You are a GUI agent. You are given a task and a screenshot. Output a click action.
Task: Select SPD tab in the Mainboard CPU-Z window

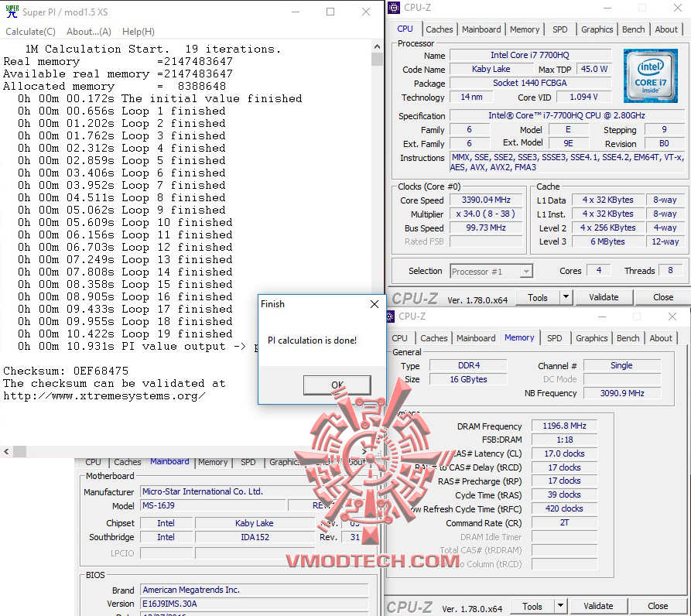click(248, 462)
